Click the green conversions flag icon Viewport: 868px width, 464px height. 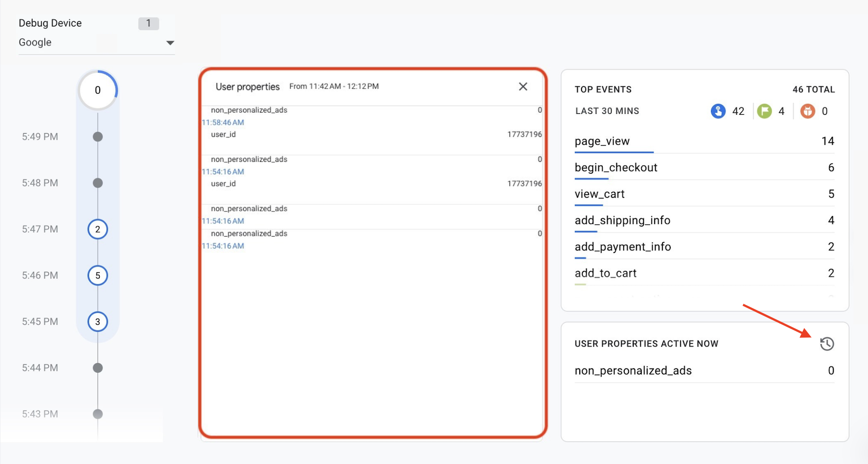click(x=764, y=111)
